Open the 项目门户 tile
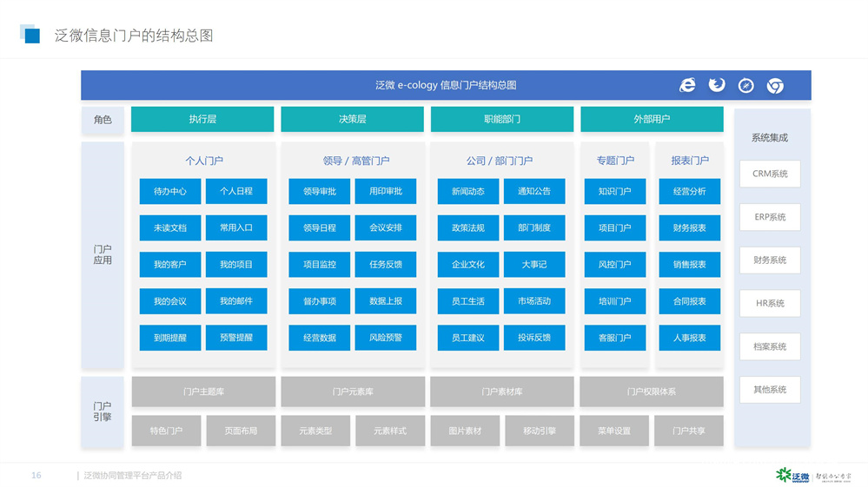The height and width of the screenshot is (487, 868). [x=615, y=227]
